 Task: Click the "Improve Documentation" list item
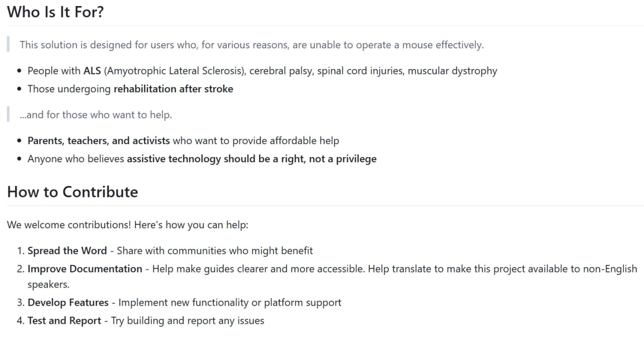85,269
